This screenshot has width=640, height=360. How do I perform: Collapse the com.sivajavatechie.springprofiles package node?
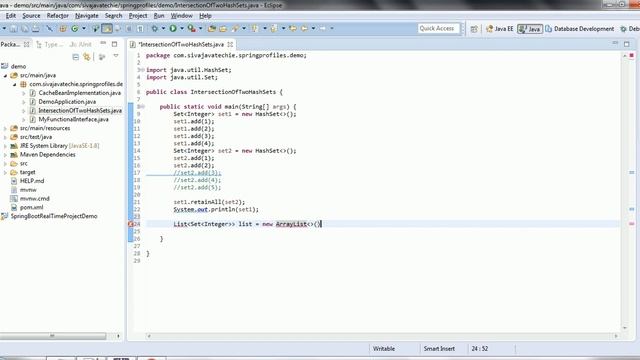pos(15,84)
